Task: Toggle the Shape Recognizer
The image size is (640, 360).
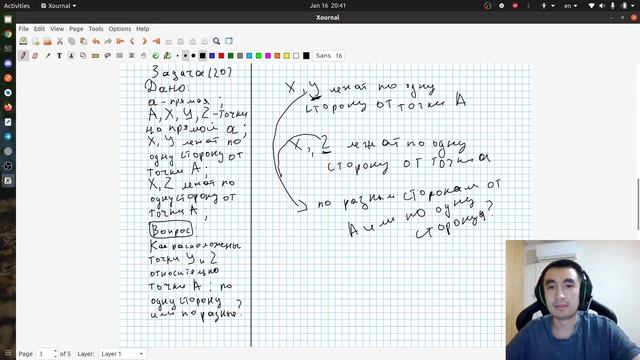Action: [84, 56]
